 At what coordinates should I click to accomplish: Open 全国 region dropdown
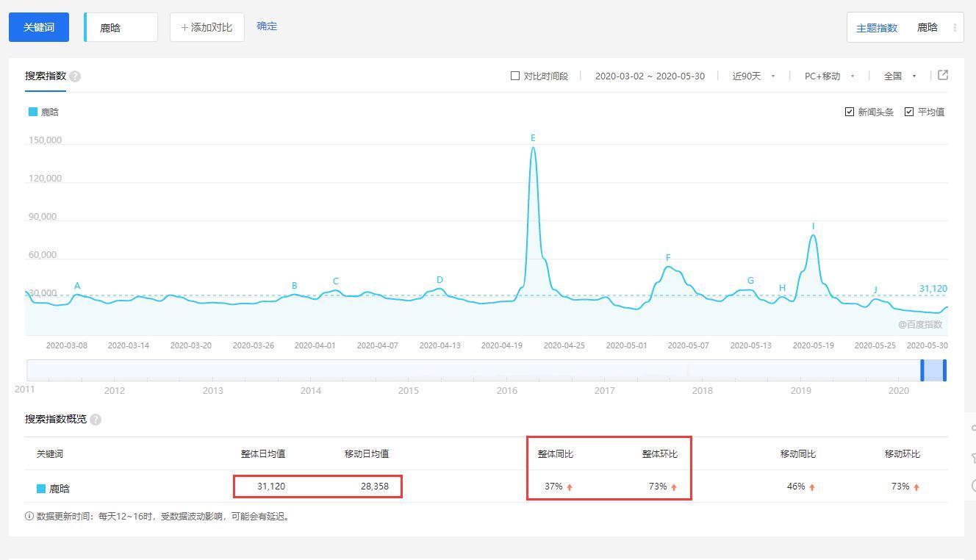(900, 76)
